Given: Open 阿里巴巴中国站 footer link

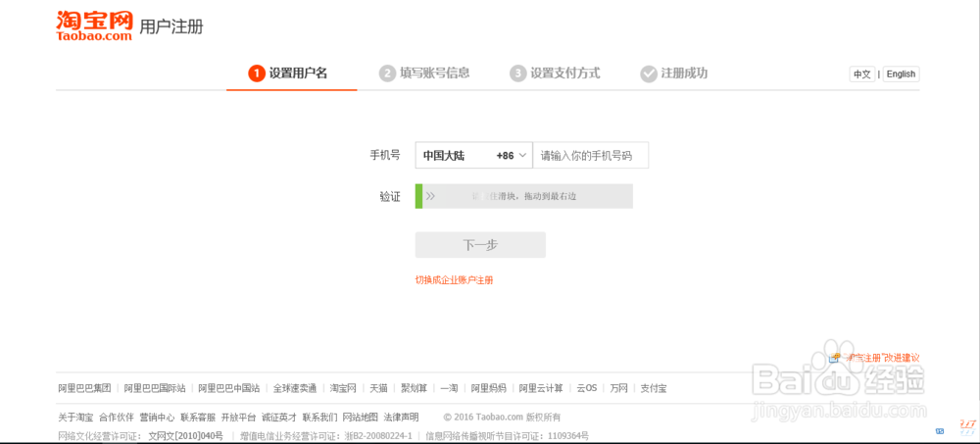Looking at the screenshot, I should (x=228, y=388).
